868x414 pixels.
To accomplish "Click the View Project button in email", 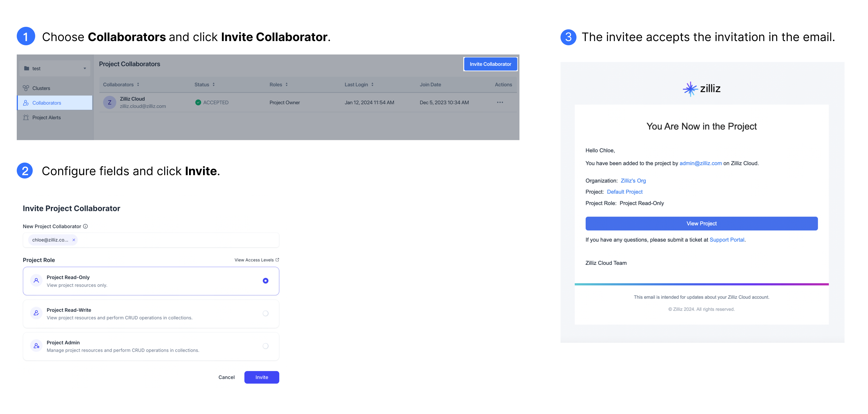I will [701, 223].
